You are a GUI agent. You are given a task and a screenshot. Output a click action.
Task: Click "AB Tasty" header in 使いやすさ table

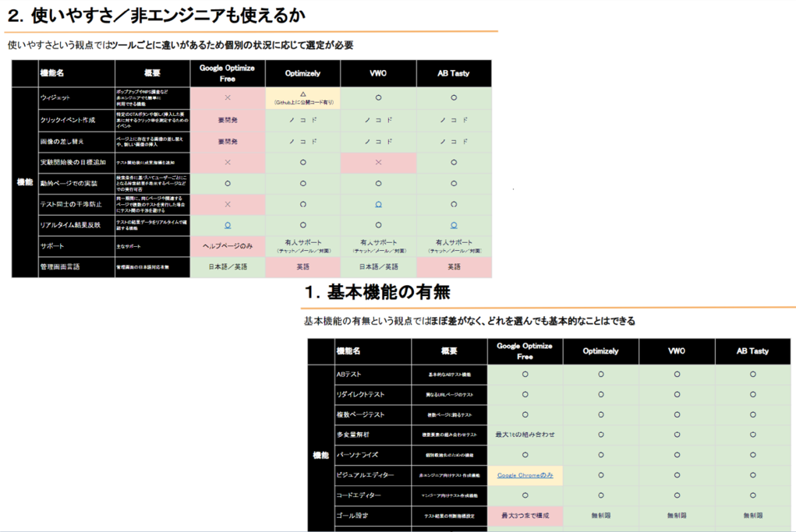(454, 73)
